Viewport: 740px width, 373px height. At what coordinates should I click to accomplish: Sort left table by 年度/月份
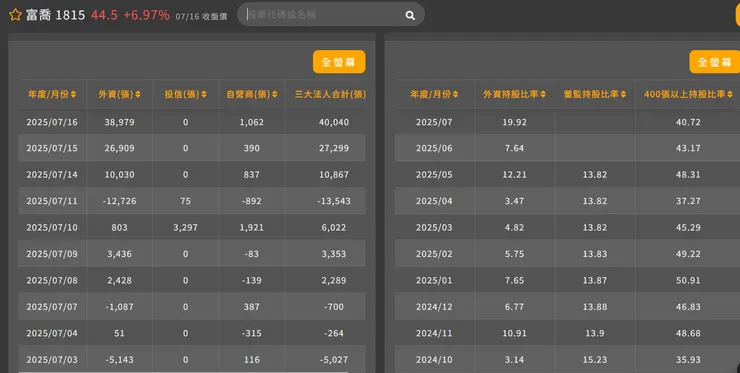click(x=52, y=94)
